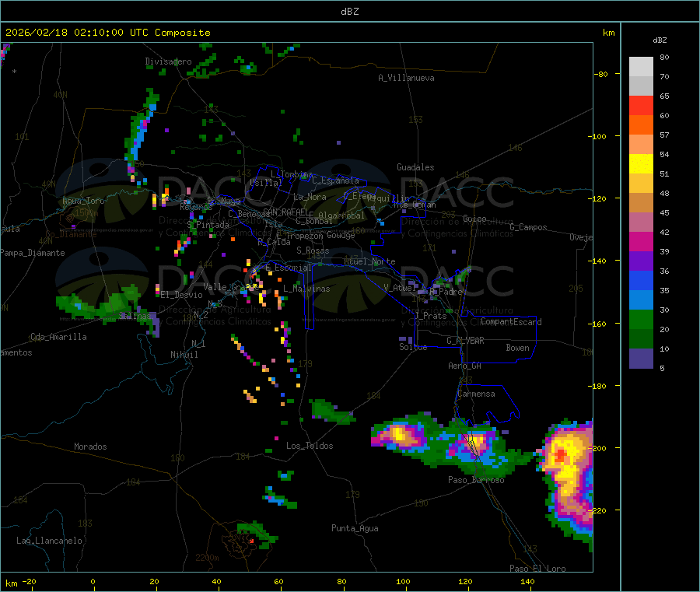Click the 'Agua_Toro' map label
The width and height of the screenshot is (700, 592).
tap(83, 201)
